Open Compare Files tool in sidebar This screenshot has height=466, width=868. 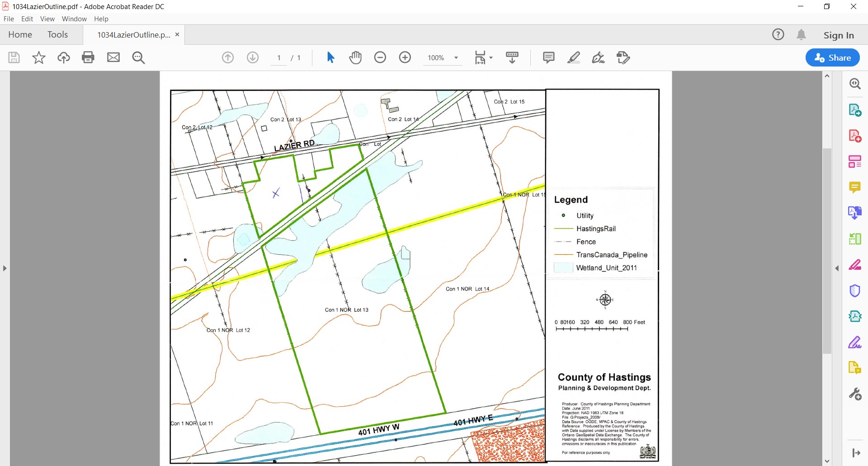(855, 239)
